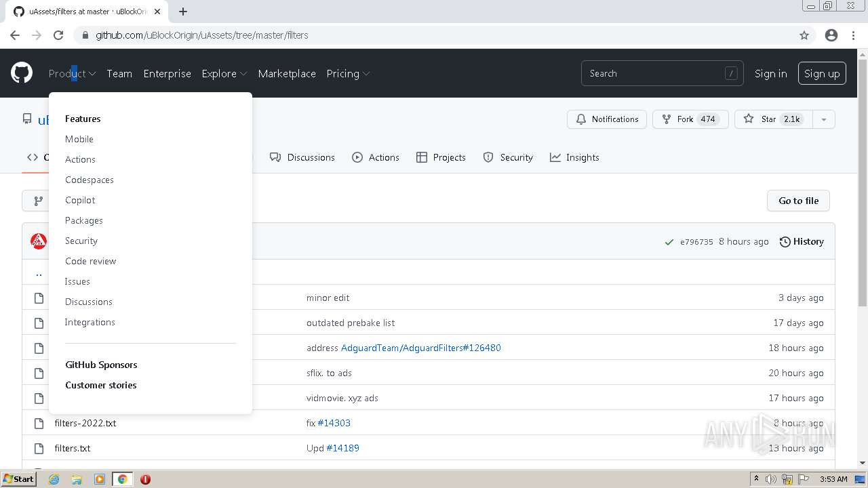Image resolution: width=868 pixels, height=488 pixels.
Task: Click the Chrome taskbar icon
Action: pyautogui.click(x=122, y=479)
